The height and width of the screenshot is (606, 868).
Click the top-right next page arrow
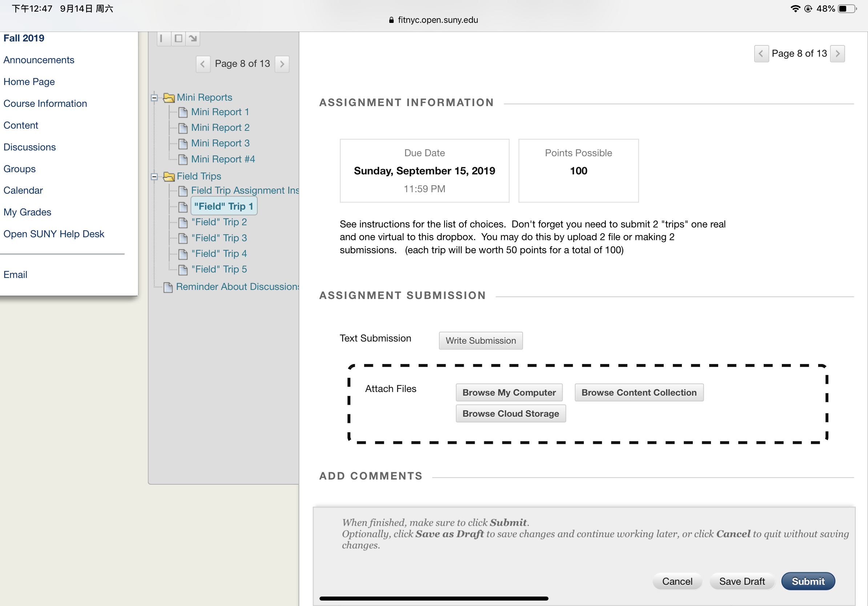tap(837, 54)
